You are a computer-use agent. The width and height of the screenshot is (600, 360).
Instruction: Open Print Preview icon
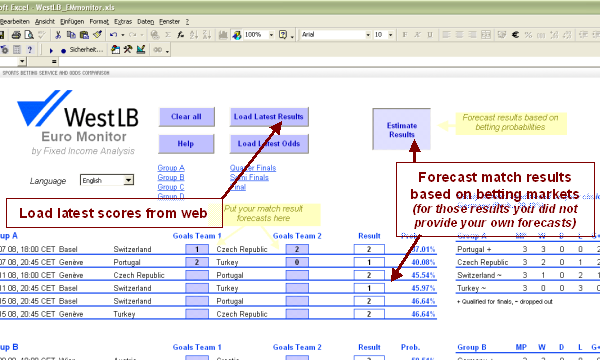point(29,35)
